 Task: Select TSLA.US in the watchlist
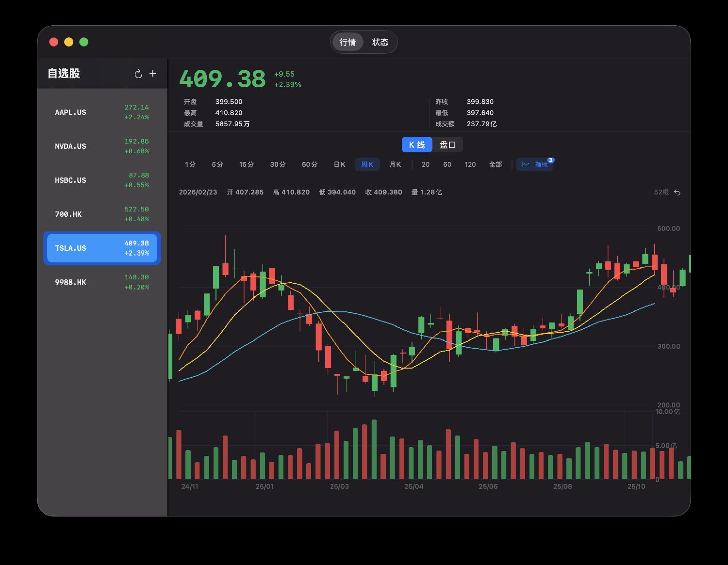tap(102, 248)
